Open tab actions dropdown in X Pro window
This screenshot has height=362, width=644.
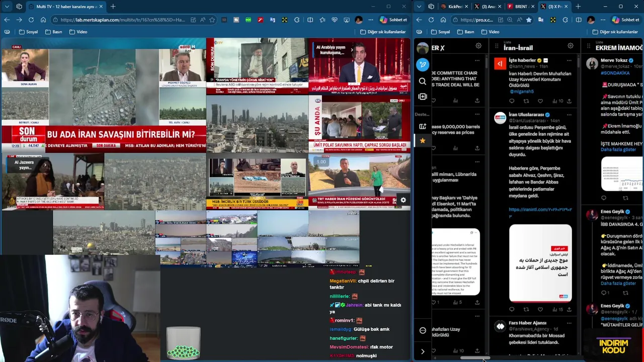click(x=419, y=7)
